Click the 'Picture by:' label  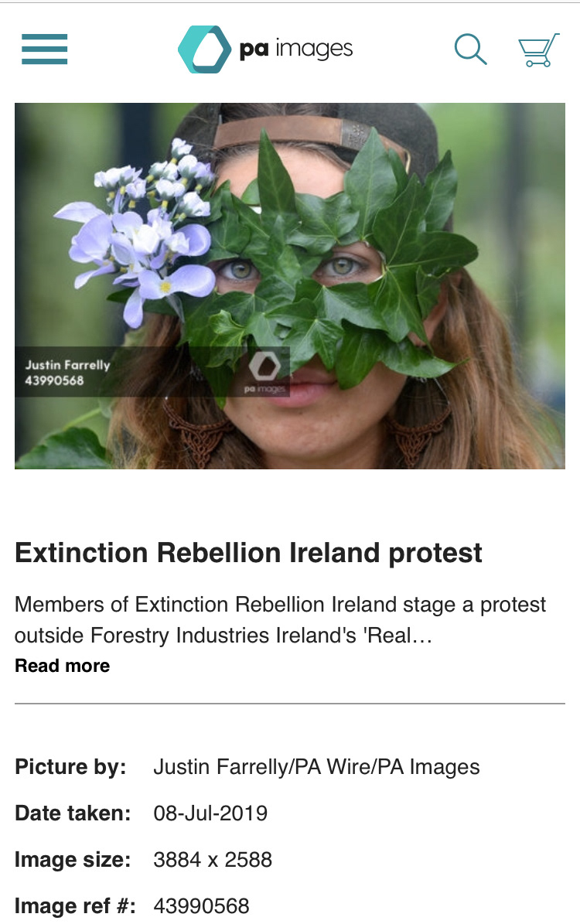point(70,767)
